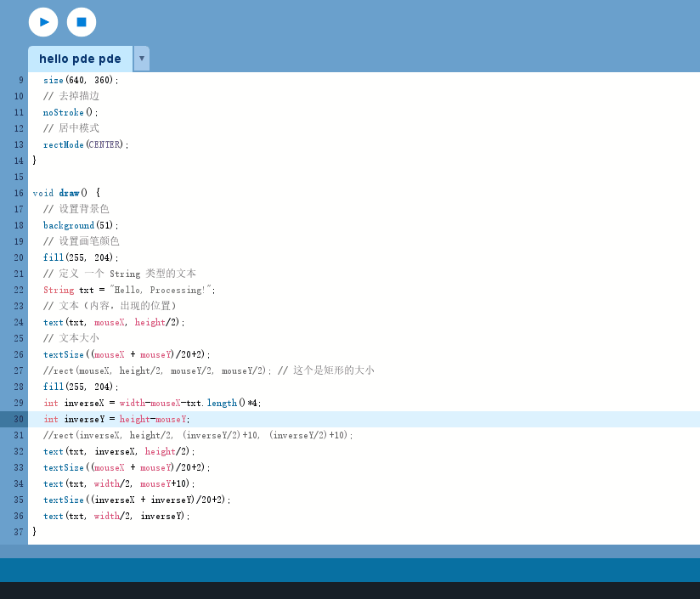
Task: Stop the running sketch with the square button
Action: (x=81, y=21)
